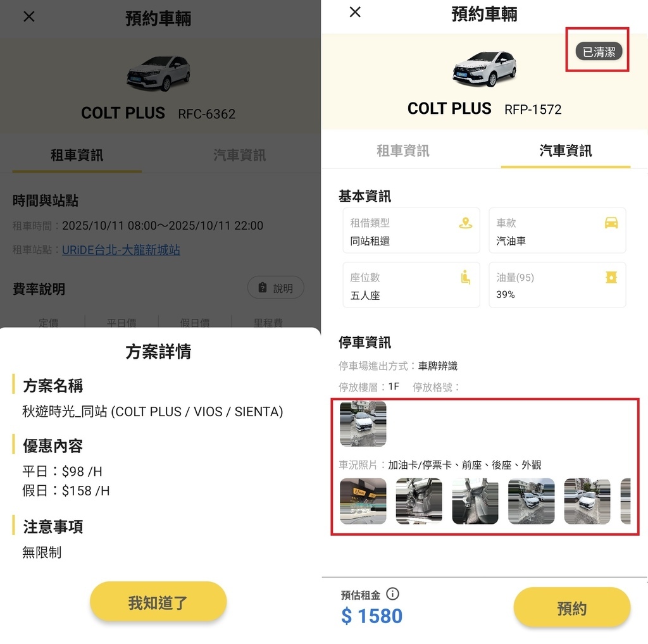This screenshot has height=644, width=648.
Task: Close the left 預約車輛 screen
Action: 29,16
